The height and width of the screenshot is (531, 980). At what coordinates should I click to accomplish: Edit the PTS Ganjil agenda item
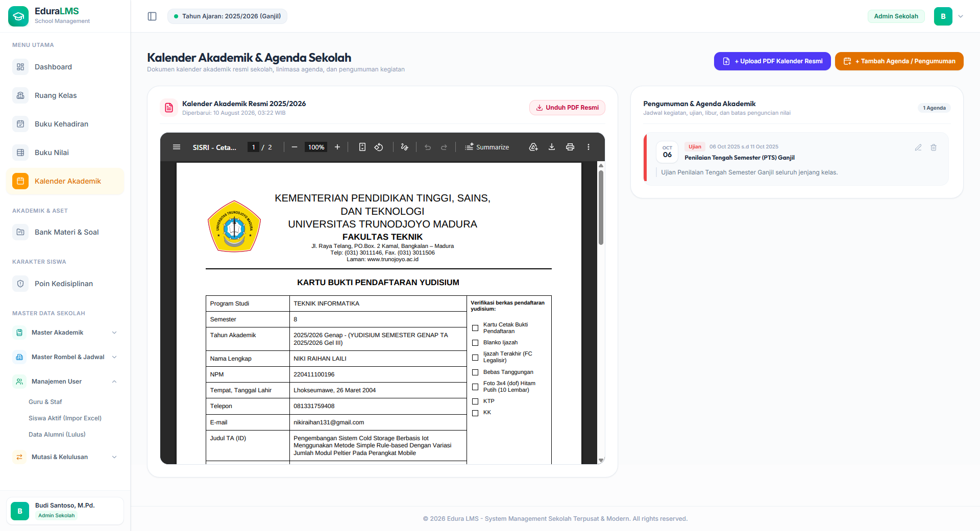pyautogui.click(x=918, y=147)
